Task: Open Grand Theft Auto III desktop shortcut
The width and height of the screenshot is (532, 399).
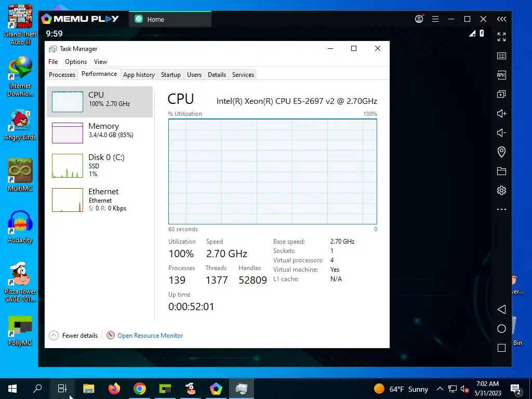Action: [20, 25]
